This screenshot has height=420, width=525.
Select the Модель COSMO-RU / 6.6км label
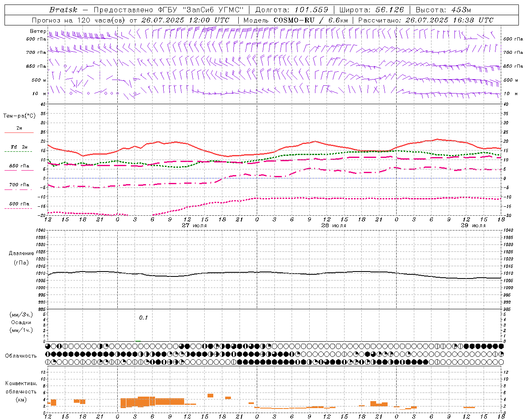tap(295, 20)
